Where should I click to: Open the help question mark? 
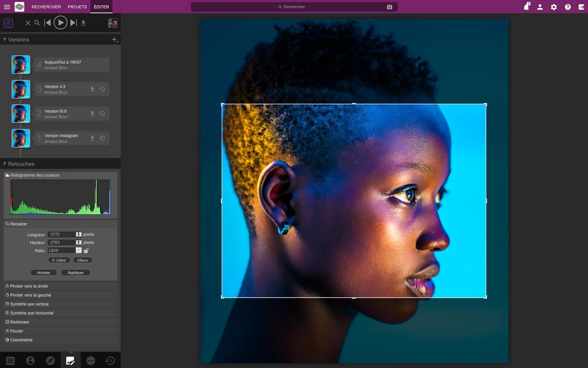[x=568, y=7]
